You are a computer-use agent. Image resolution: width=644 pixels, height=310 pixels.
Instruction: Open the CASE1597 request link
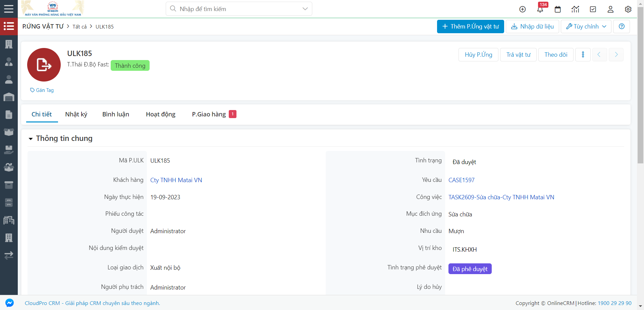pos(461,180)
